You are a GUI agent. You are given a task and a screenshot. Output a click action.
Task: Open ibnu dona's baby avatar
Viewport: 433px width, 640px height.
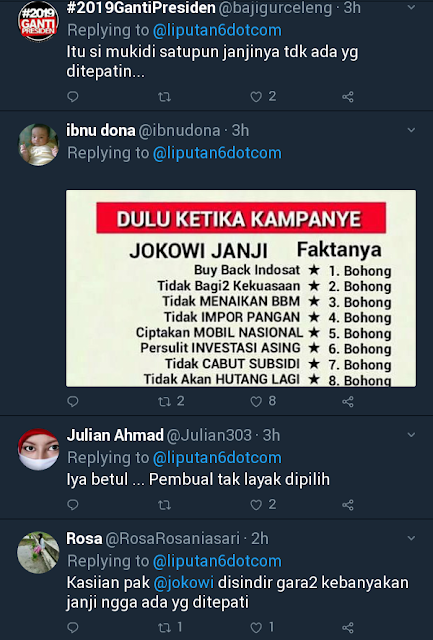38,144
